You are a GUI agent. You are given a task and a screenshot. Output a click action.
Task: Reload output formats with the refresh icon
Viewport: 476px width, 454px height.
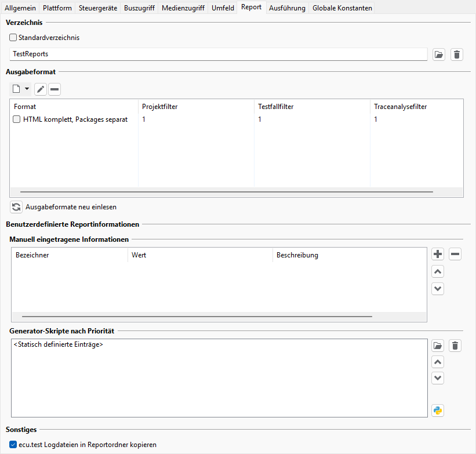pyautogui.click(x=16, y=207)
